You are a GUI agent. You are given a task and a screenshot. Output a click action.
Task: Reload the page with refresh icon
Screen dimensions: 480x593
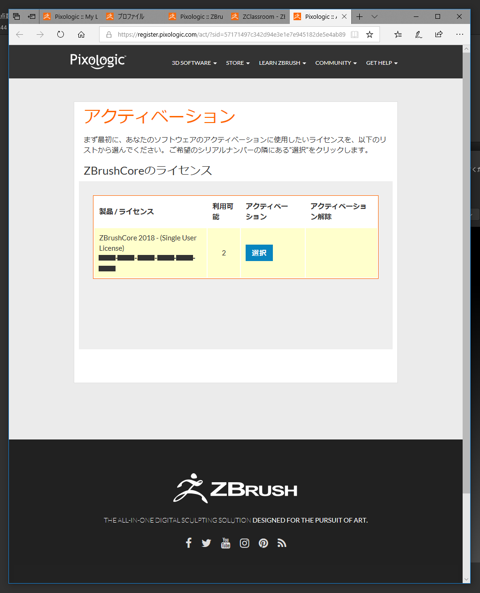(x=61, y=34)
